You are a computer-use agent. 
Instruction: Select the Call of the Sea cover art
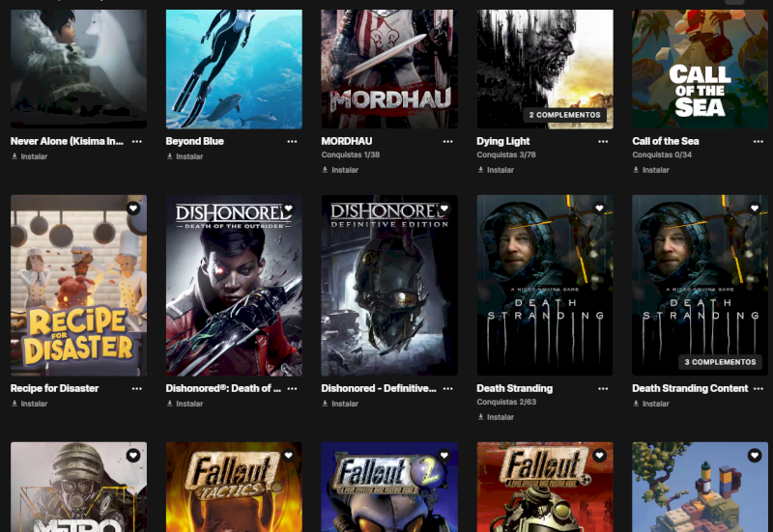click(x=700, y=69)
